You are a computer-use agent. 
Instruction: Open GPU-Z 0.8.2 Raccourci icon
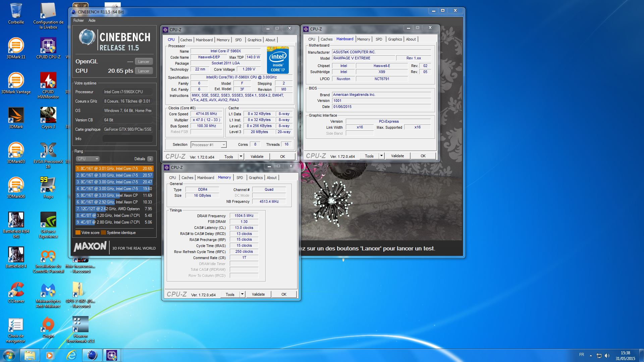point(80,295)
